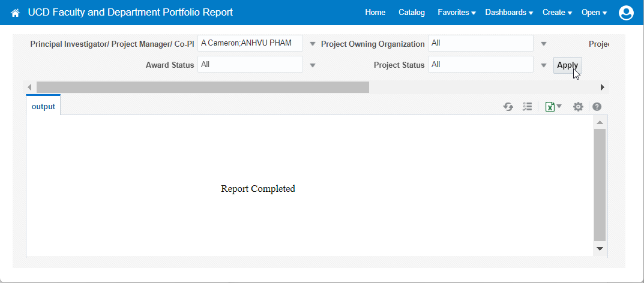644x283 pixels.
Task: Expand the Project Owning Organization dropdown arrow
Action: (x=543, y=44)
